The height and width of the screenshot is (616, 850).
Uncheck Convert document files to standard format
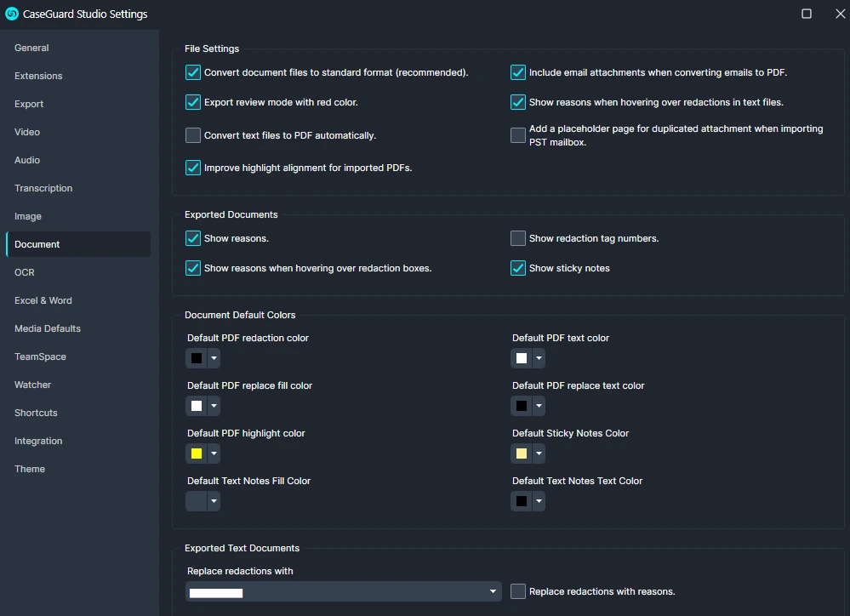193,72
